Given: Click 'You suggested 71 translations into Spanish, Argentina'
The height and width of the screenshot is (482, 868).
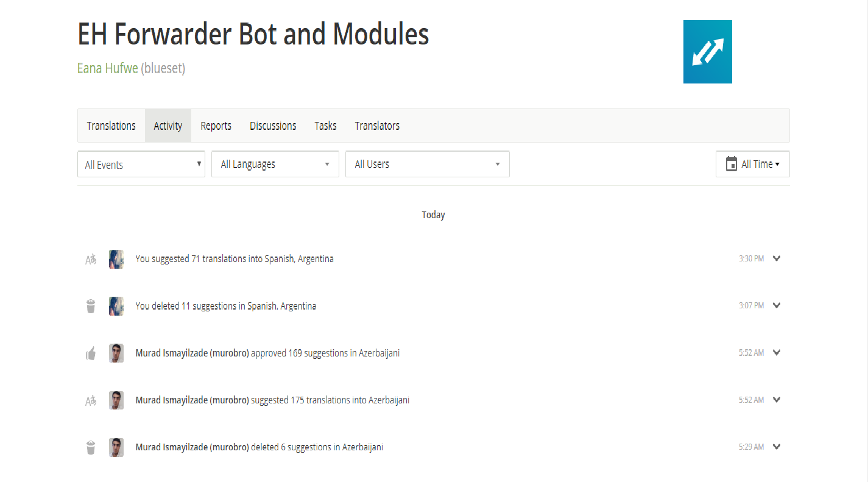Looking at the screenshot, I should (235, 259).
